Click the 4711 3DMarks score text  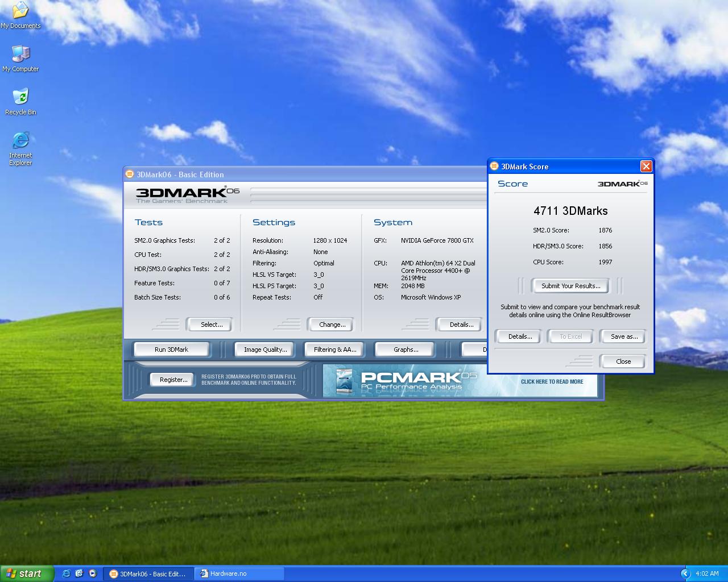click(570, 211)
